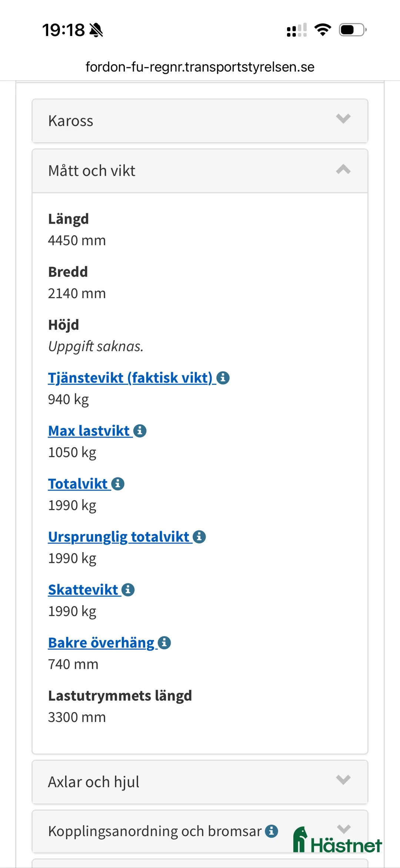The image size is (400, 868).
Task: Open the Tjänstevikt link
Action: (130, 378)
